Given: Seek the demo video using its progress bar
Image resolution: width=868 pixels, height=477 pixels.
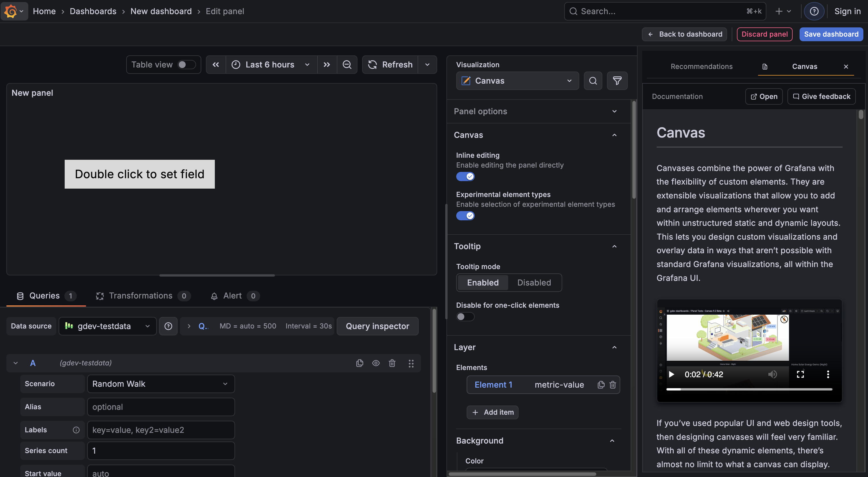Looking at the screenshot, I should pos(749,389).
